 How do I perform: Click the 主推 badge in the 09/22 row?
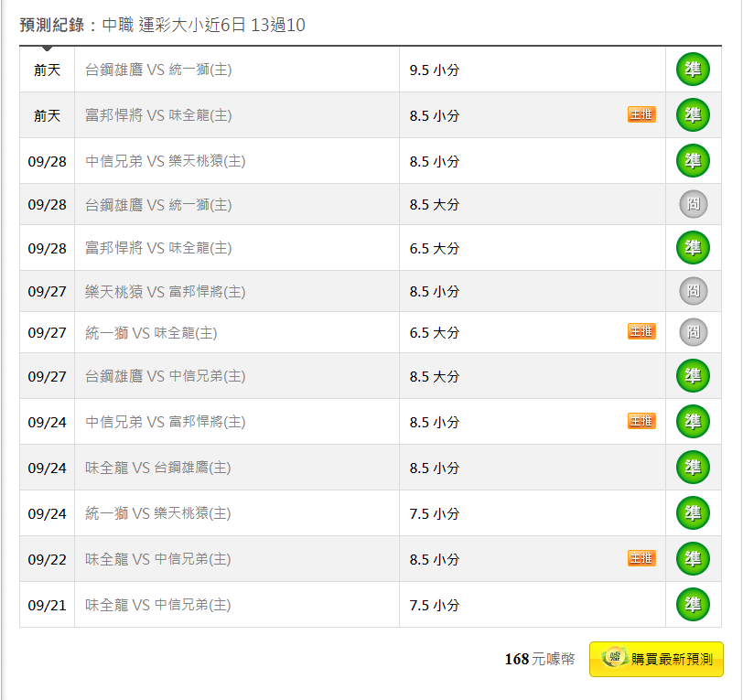coord(641,558)
